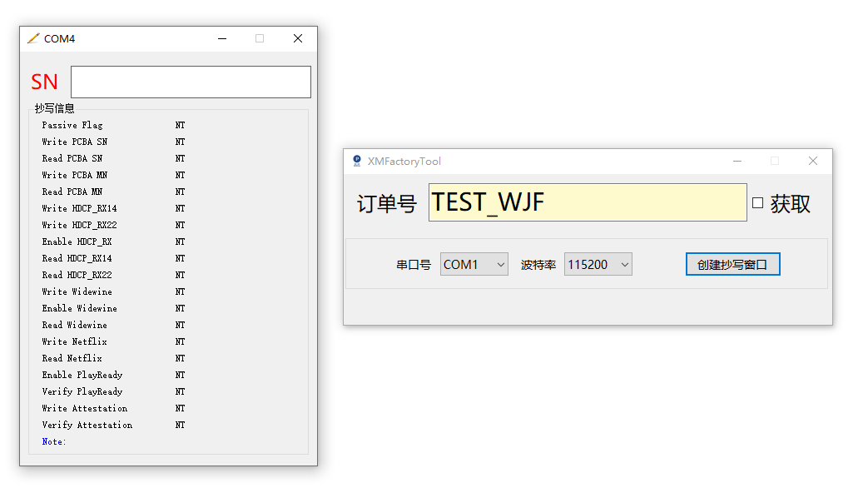Focus the SN input field
The image size is (868, 488).
191,82
